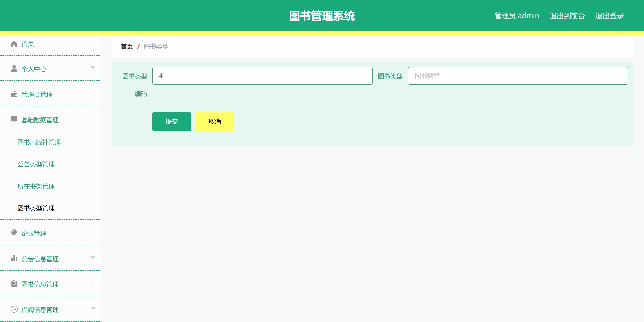Viewport: 644px width, 322px height.
Task: Focus the empty 图书类型 input field
Action: click(x=518, y=76)
